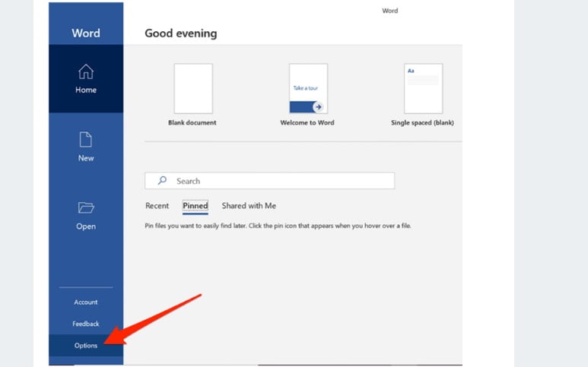Viewport: 588px width, 367px height.
Task: Select the Pinned tab
Action: pos(195,206)
